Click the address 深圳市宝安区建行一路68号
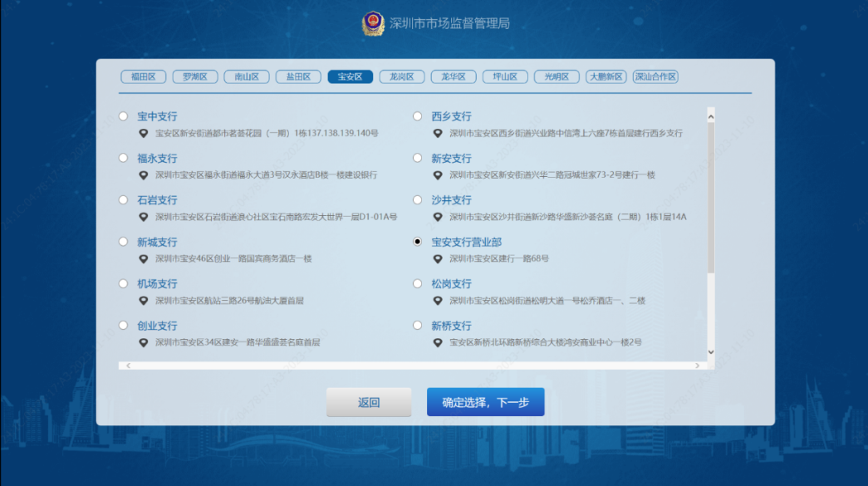Image resolution: width=868 pixels, height=486 pixels. 498,258
